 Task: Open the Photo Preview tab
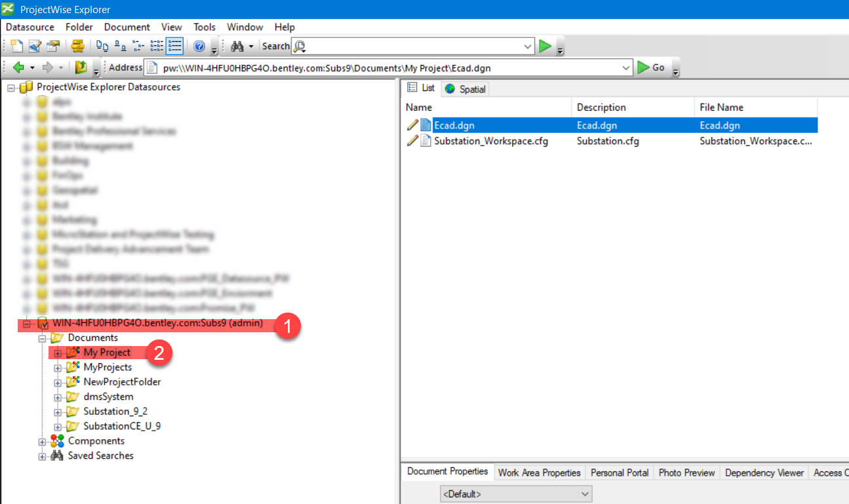(x=686, y=473)
